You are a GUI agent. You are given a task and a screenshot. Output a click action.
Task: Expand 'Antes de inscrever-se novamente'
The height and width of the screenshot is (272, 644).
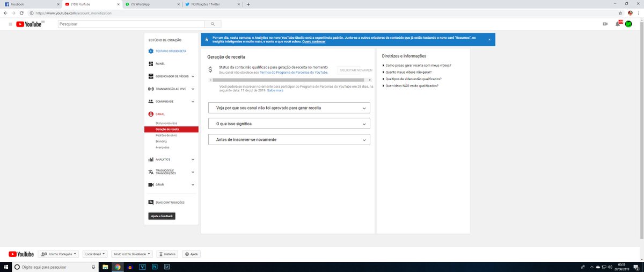coord(289,139)
